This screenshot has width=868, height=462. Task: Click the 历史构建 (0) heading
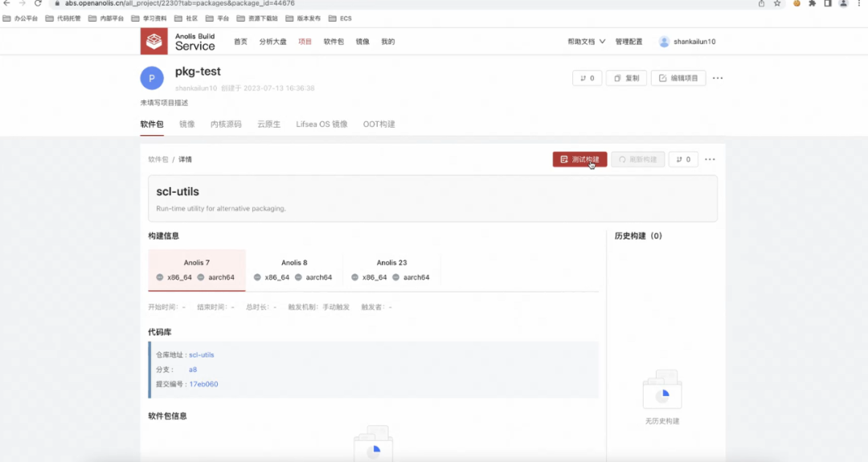(x=638, y=235)
